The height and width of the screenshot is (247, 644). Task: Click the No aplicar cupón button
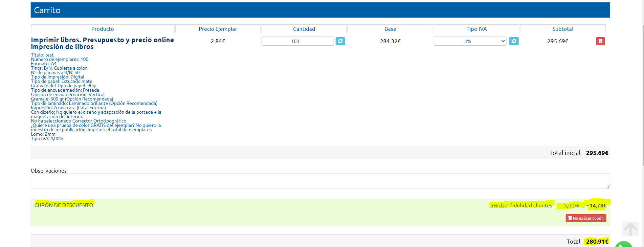point(586,218)
